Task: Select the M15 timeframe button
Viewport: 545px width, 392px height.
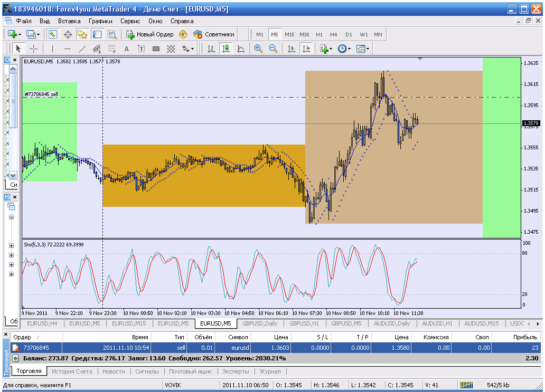Action: [289, 34]
